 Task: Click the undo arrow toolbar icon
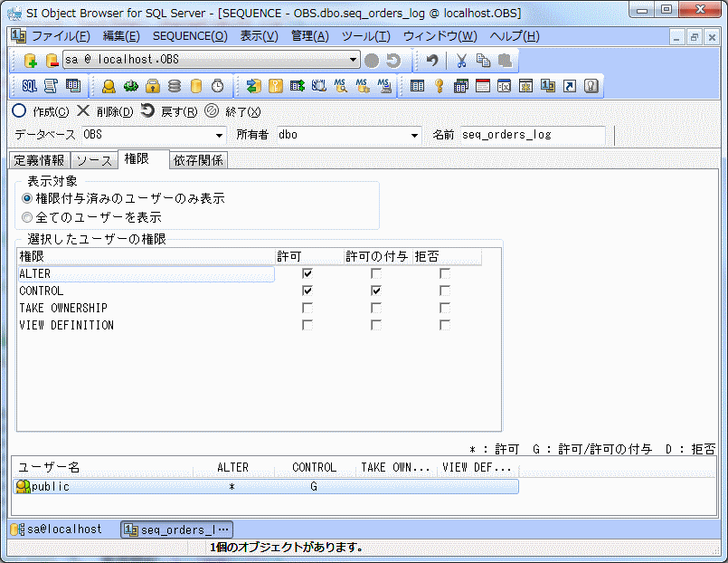(x=432, y=61)
